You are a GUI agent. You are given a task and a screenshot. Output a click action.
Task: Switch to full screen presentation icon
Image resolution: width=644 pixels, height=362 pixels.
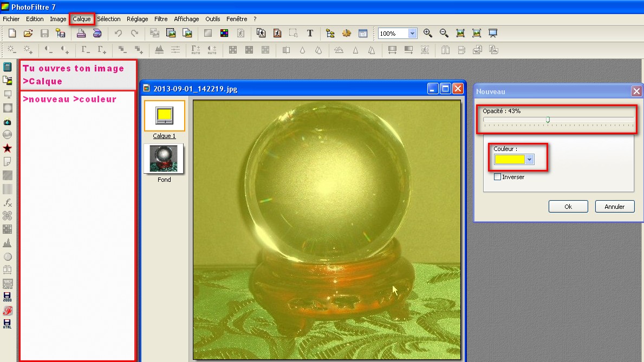point(493,33)
